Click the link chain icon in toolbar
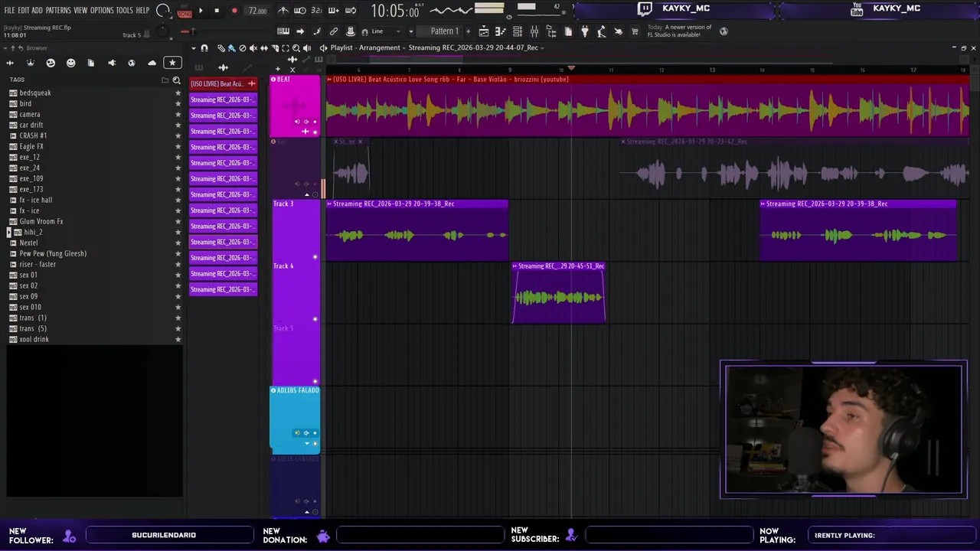The image size is (980, 551). (334, 31)
